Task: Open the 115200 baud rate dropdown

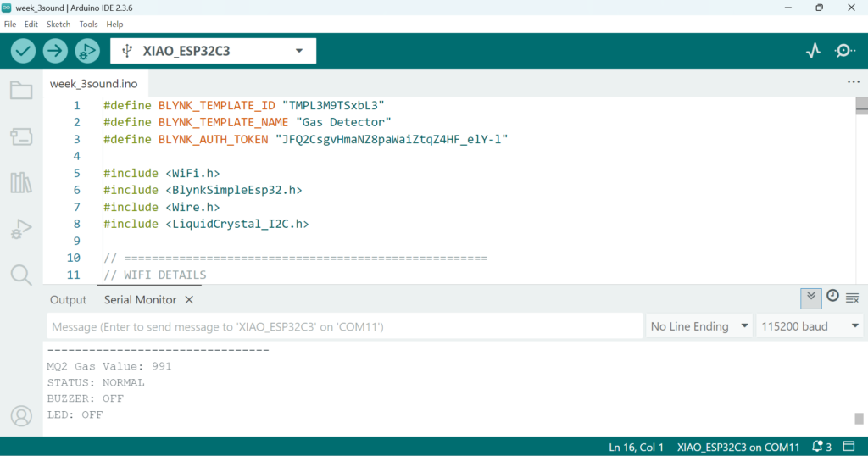Action: [810, 326]
